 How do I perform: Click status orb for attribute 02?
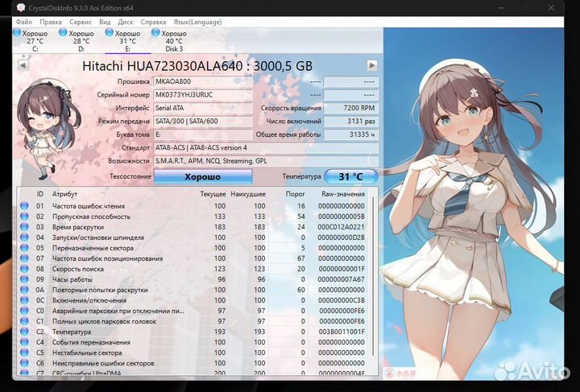[24, 217]
